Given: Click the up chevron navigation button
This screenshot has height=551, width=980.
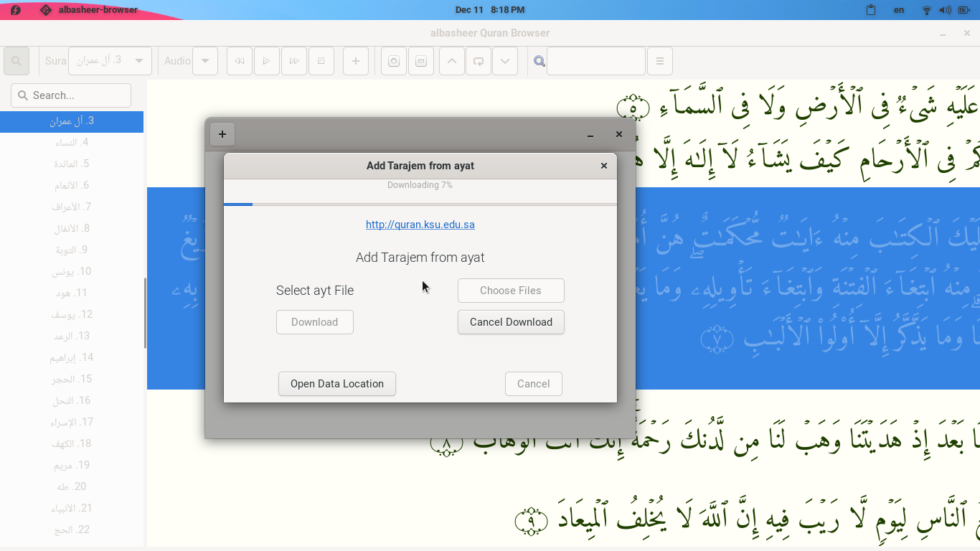Looking at the screenshot, I should pyautogui.click(x=452, y=61).
